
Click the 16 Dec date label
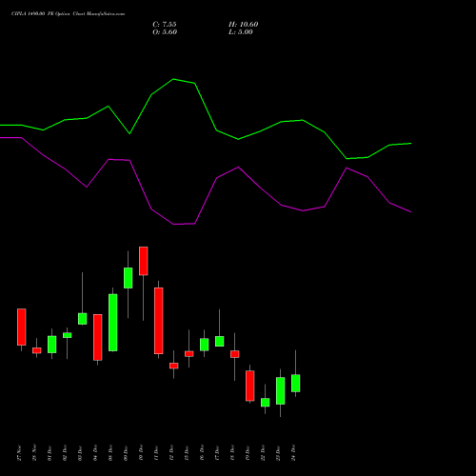click(x=202, y=453)
